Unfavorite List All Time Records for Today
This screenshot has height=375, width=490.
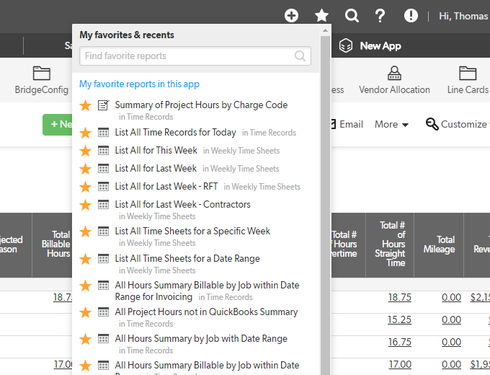(85, 133)
